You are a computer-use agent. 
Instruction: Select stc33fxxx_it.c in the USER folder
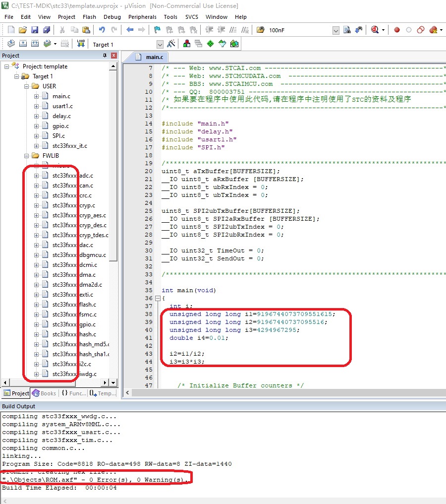pyautogui.click(x=69, y=146)
